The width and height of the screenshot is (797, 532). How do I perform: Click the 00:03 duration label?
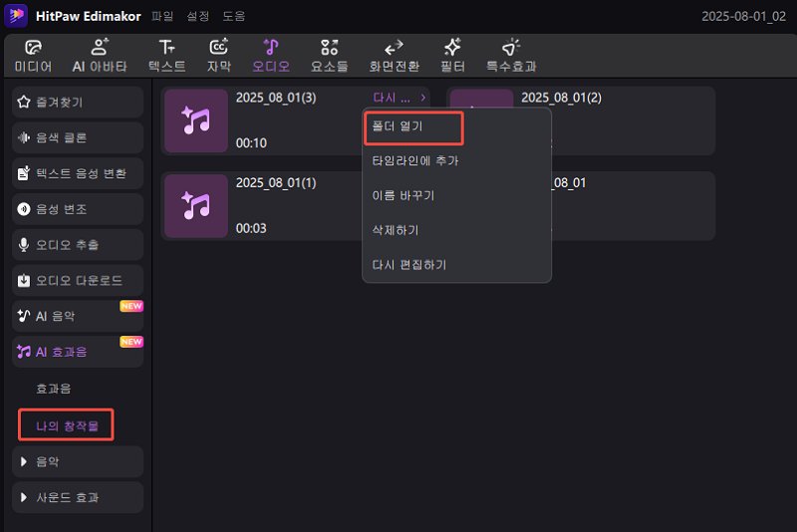click(251, 229)
